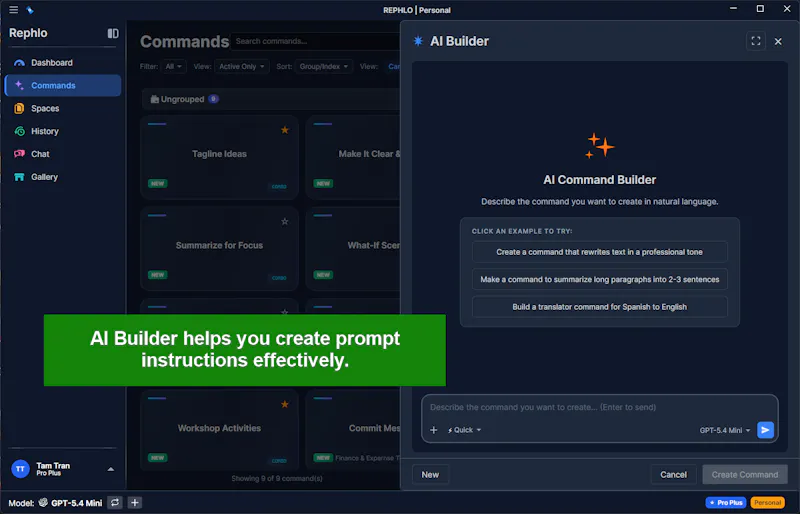The width and height of the screenshot is (800, 514).
Task: Open the Summarize for Focus command card
Action: (x=219, y=248)
